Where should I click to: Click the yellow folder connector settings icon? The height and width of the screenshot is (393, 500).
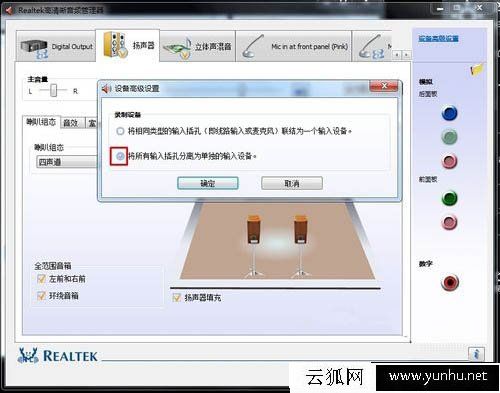click(476, 69)
